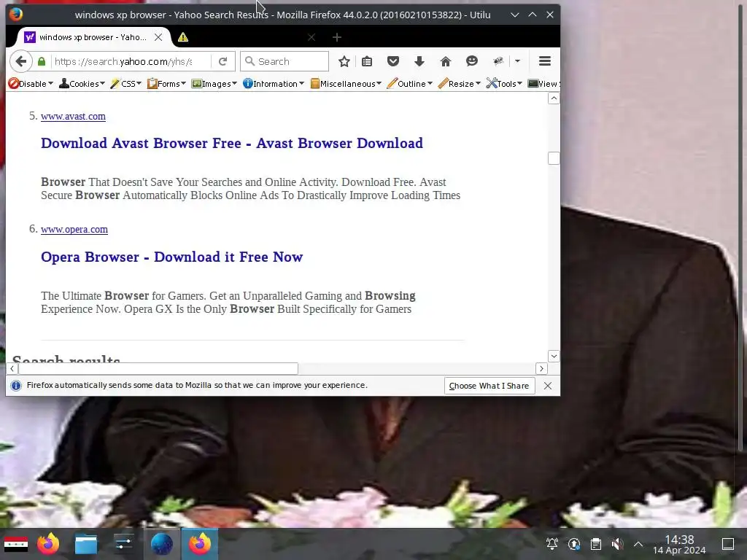The height and width of the screenshot is (560, 747).
Task: Dismiss the Firefox data notification bar
Action: [548, 386]
